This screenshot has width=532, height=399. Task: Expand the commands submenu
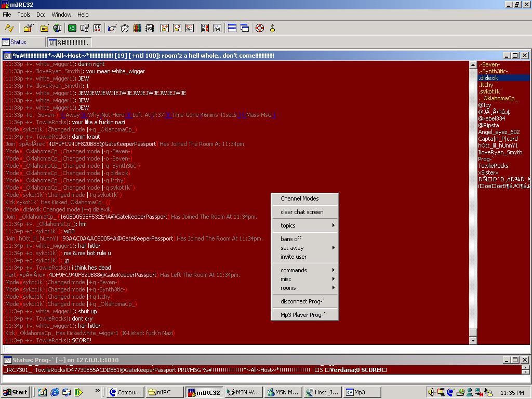coord(304,270)
